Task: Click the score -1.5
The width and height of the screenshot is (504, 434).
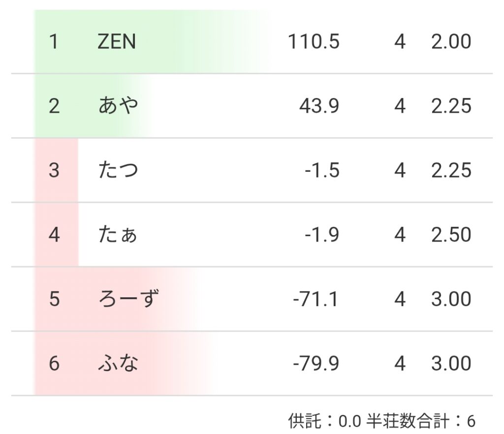Action: pos(322,171)
